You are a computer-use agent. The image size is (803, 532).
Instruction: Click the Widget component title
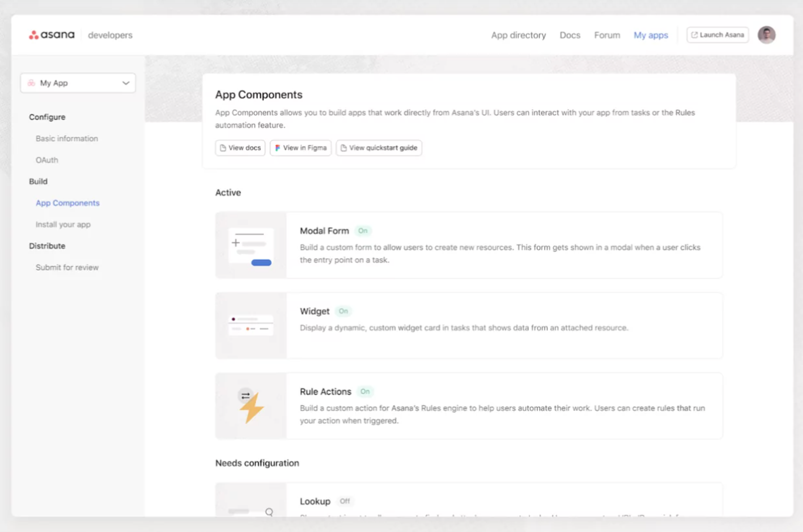(x=314, y=311)
